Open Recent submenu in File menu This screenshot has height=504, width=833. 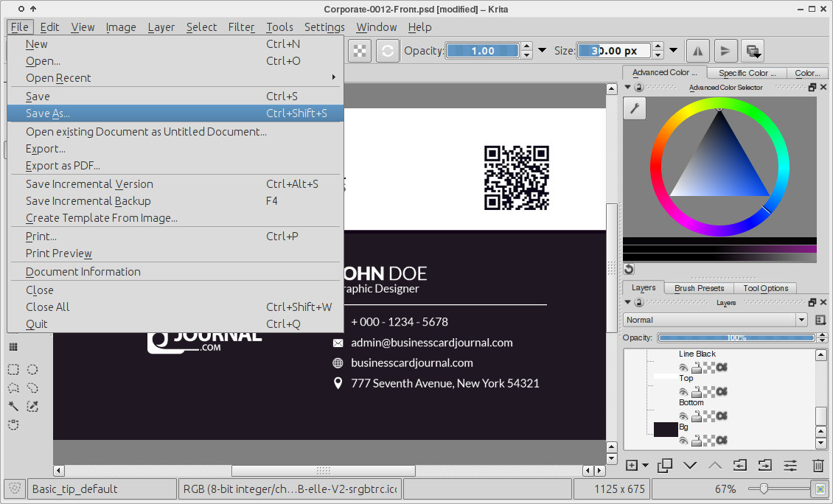59,78
